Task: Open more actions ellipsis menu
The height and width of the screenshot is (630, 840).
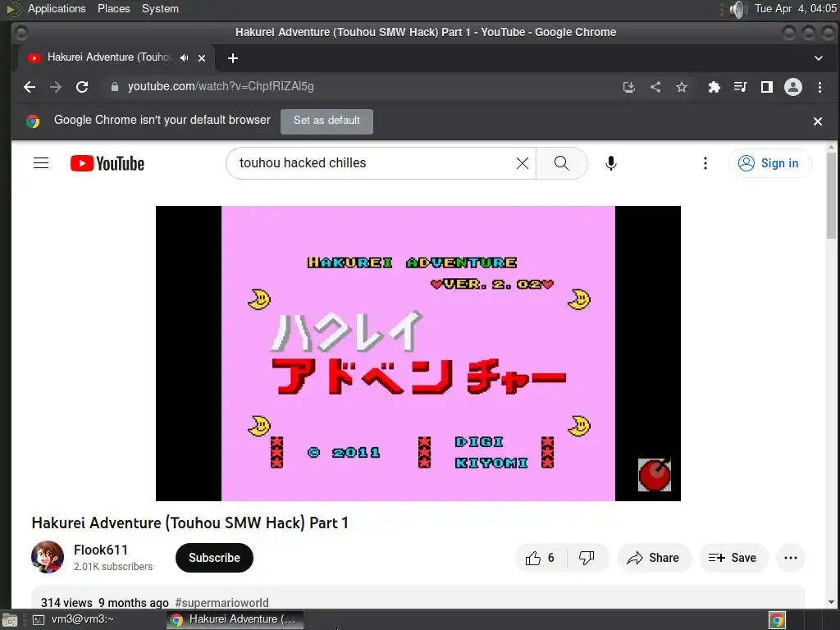Action: click(x=791, y=558)
